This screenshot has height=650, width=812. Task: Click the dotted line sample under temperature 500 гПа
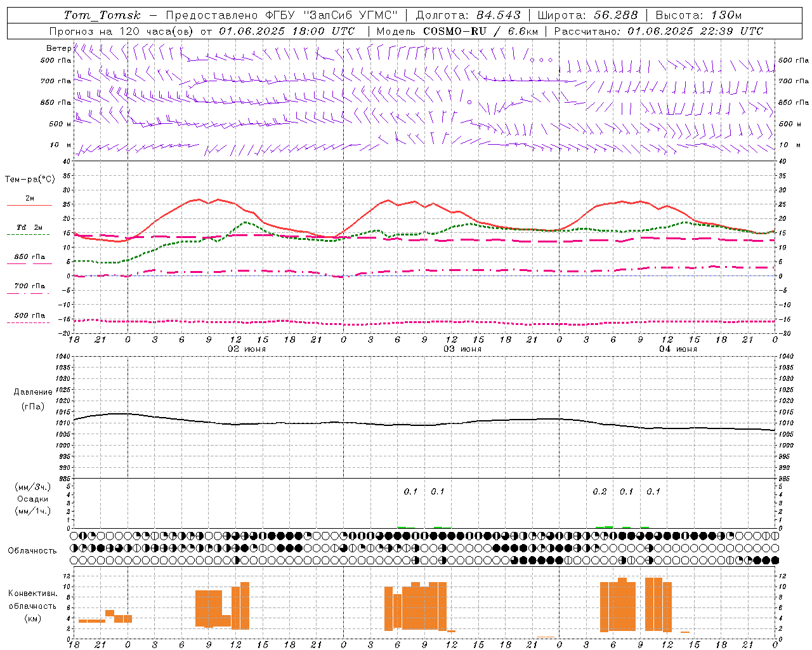28,323
